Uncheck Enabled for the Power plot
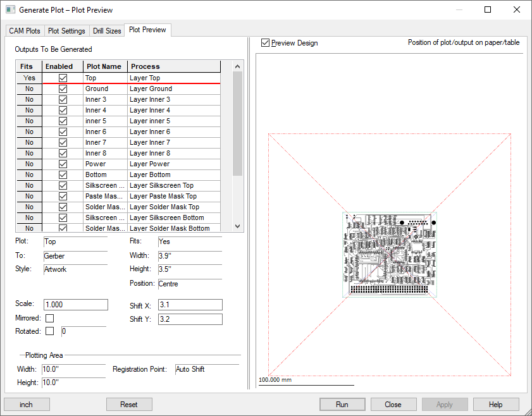 pos(63,164)
